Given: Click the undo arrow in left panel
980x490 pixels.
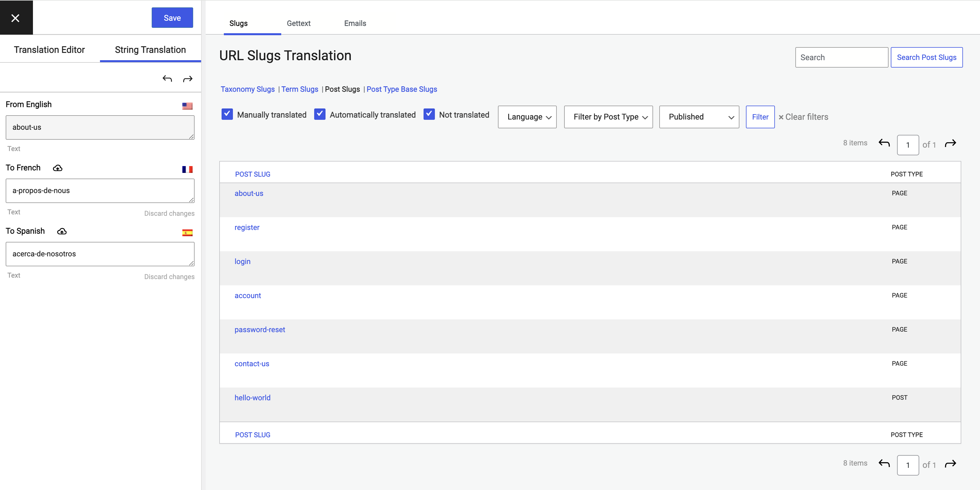Looking at the screenshot, I should (167, 79).
